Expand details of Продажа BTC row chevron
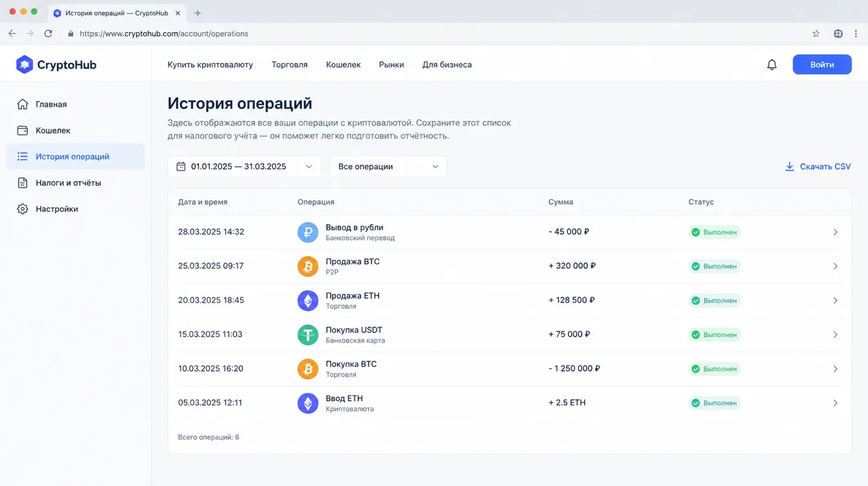This screenshot has width=868, height=486. [x=835, y=266]
